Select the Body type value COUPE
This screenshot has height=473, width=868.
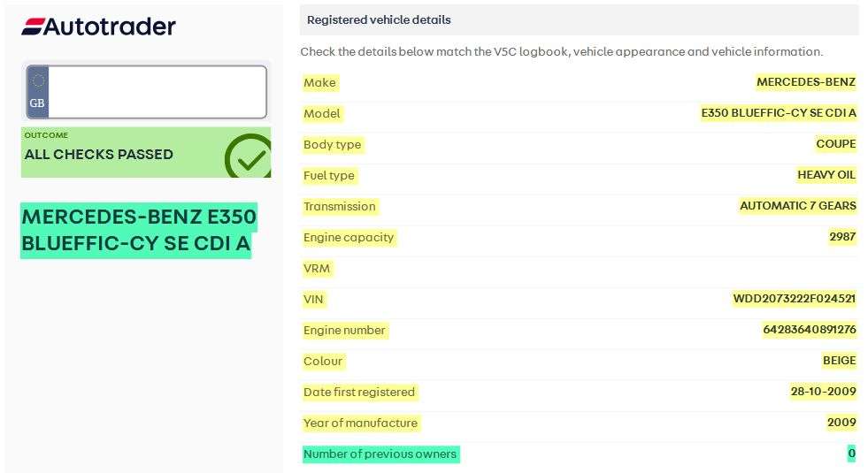click(836, 144)
